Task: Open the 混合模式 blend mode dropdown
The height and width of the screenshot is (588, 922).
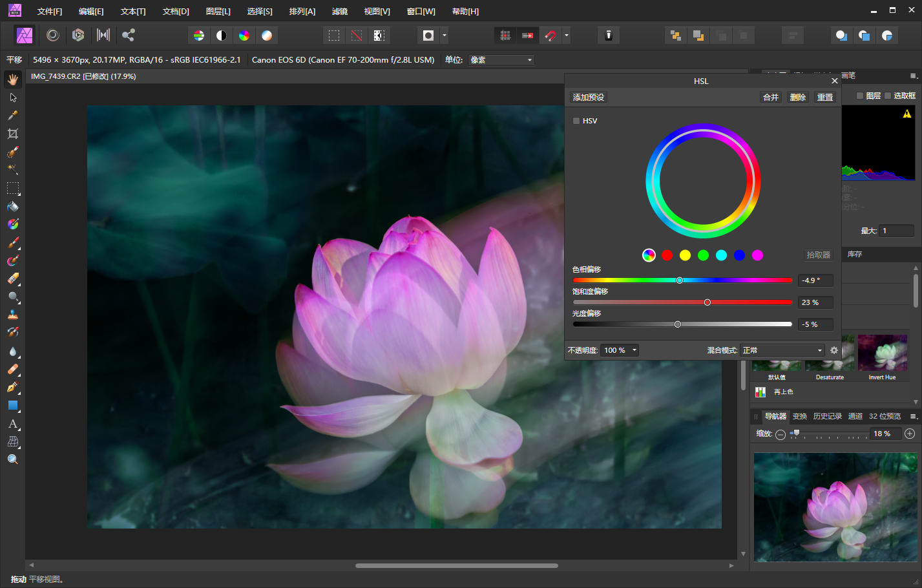Action: [782, 350]
